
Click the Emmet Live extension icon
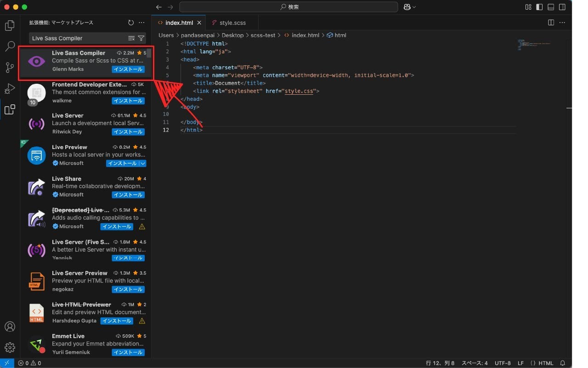pyautogui.click(x=36, y=345)
